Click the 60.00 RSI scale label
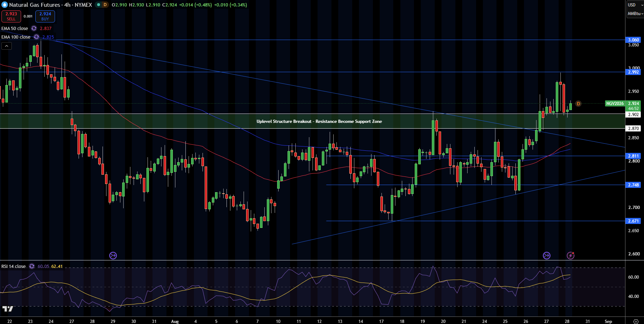This screenshot has width=644, height=324. click(x=634, y=277)
